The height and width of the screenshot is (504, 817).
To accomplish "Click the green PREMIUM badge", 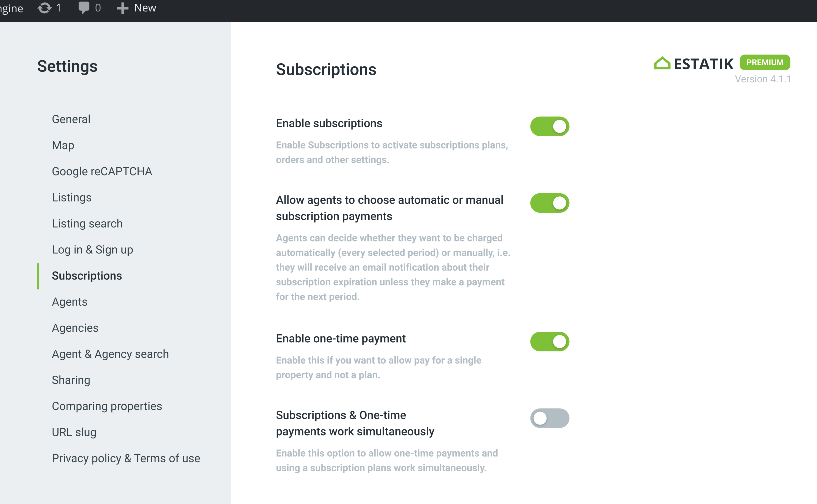I will (x=764, y=62).
